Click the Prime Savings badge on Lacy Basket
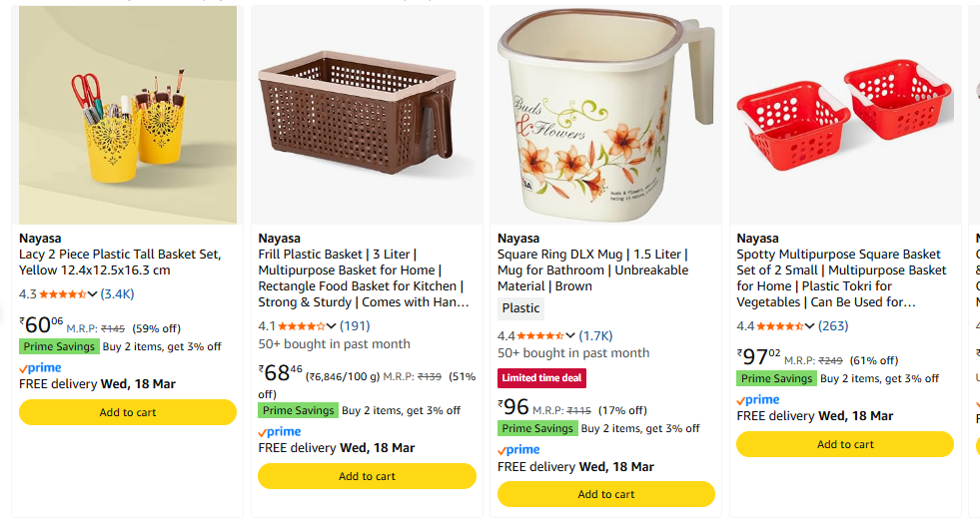 (x=59, y=346)
